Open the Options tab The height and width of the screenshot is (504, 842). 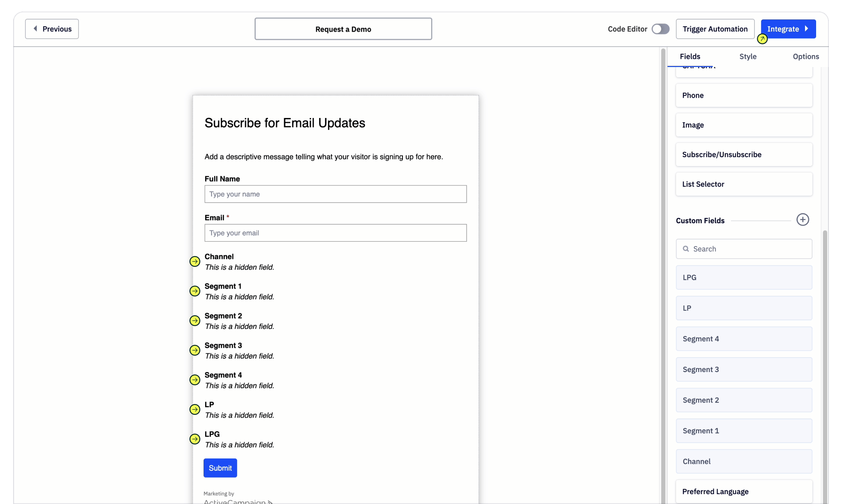pos(805,56)
